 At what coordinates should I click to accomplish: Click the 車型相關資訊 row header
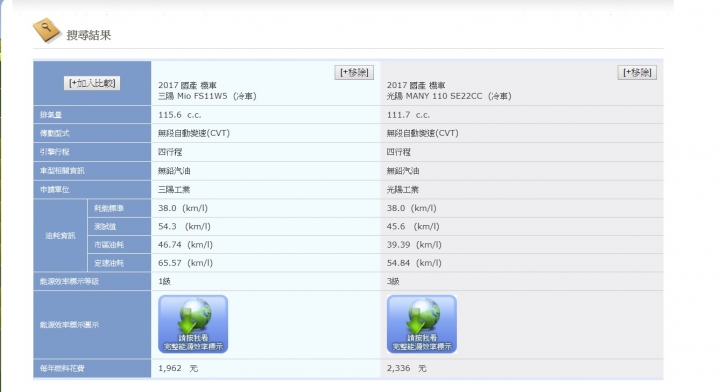(x=92, y=171)
